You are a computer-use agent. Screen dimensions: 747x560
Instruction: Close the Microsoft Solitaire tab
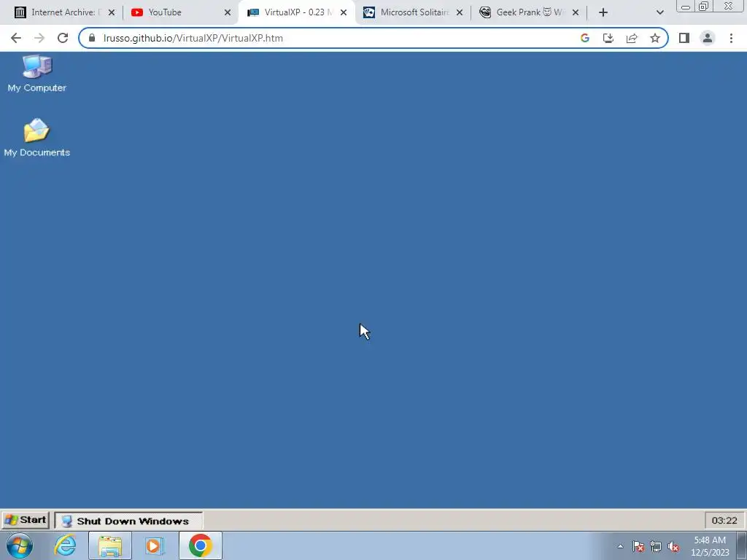pyautogui.click(x=460, y=12)
